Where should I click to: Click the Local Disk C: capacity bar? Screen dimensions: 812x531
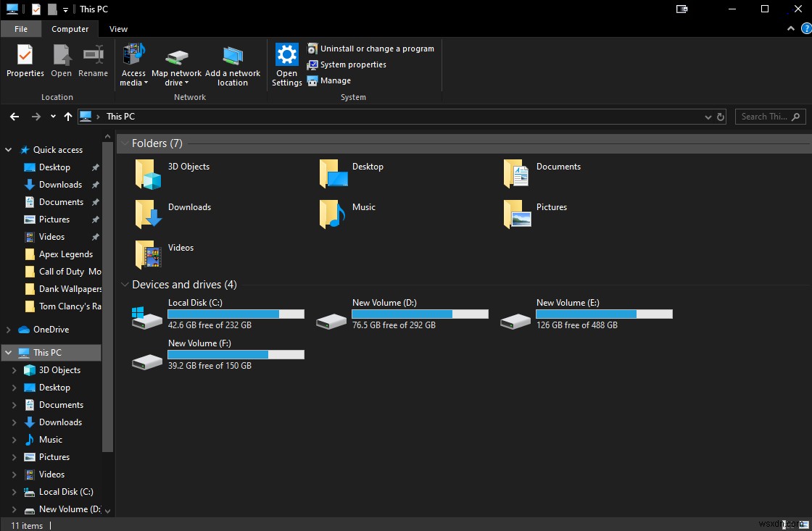236,314
